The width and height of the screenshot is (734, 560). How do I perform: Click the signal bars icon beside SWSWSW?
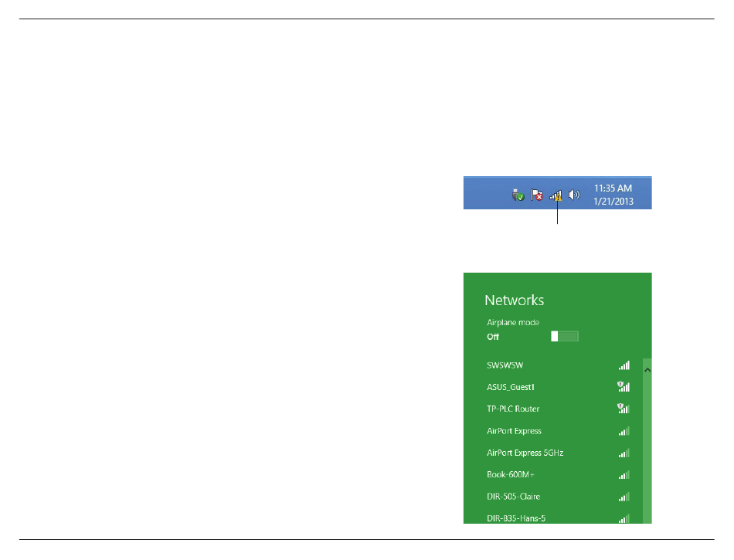(624, 365)
